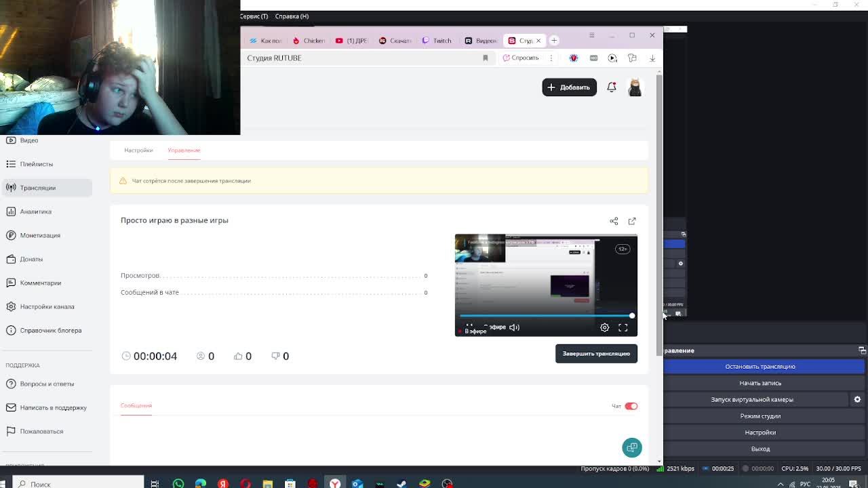This screenshot has width=868, height=488.
Task: Switch to the Chicken browser tab
Action: tap(309, 41)
